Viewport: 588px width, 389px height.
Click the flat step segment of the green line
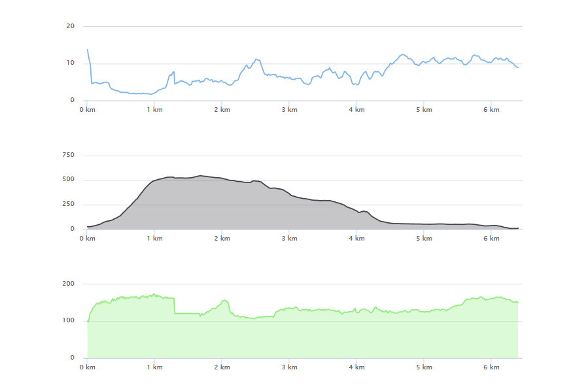coord(187,313)
